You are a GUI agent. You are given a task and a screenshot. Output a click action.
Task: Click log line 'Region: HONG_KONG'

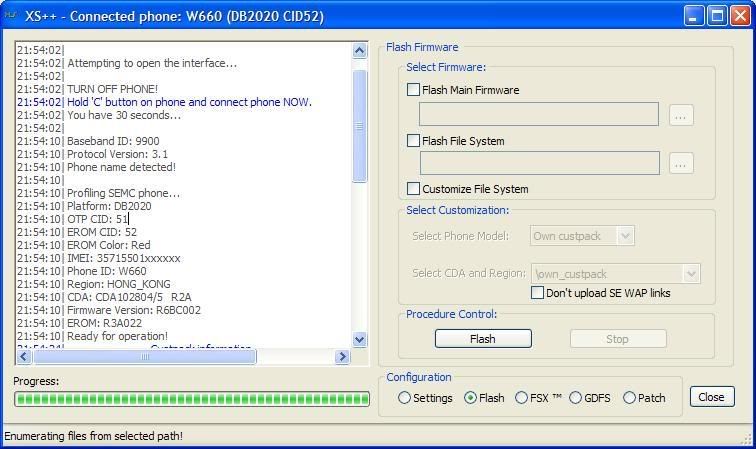click(119, 285)
